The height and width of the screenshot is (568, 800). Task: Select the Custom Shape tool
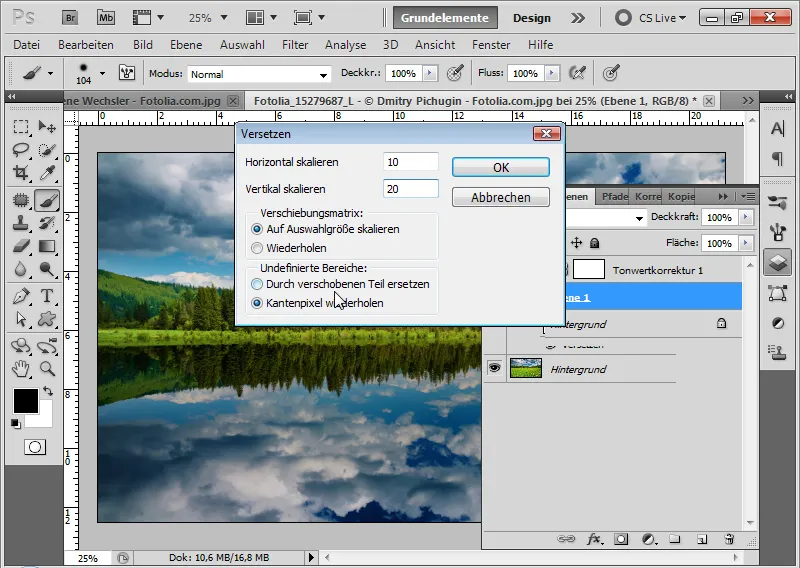pyautogui.click(x=47, y=319)
